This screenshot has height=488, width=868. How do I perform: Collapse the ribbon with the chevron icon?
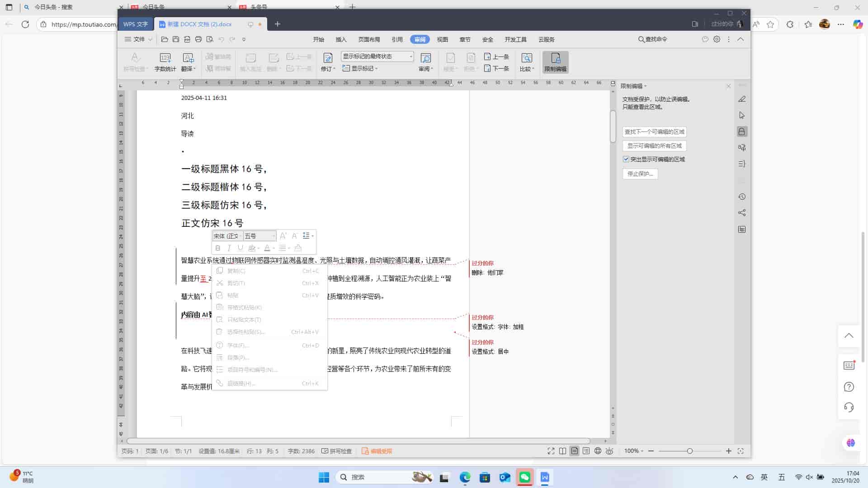click(x=741, y=39)
